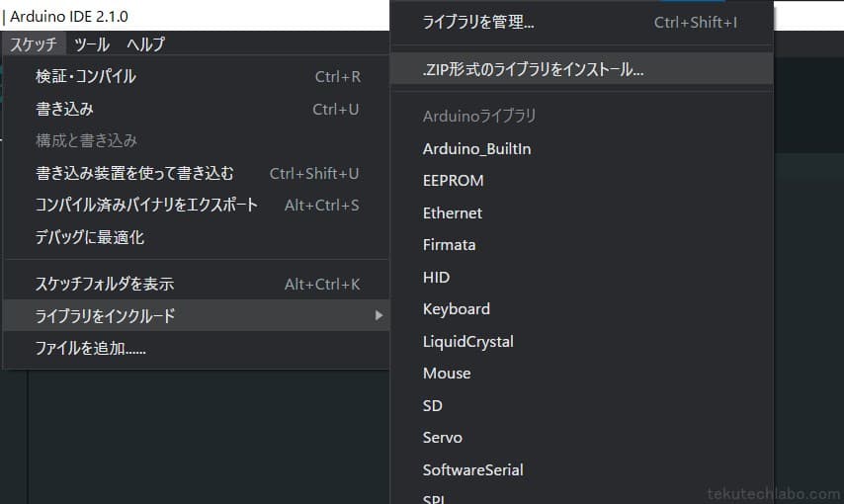This screenshot has height=504, width=844.
Task: Click the 構成と書き込み disabled entry
Action: (197, 140)
